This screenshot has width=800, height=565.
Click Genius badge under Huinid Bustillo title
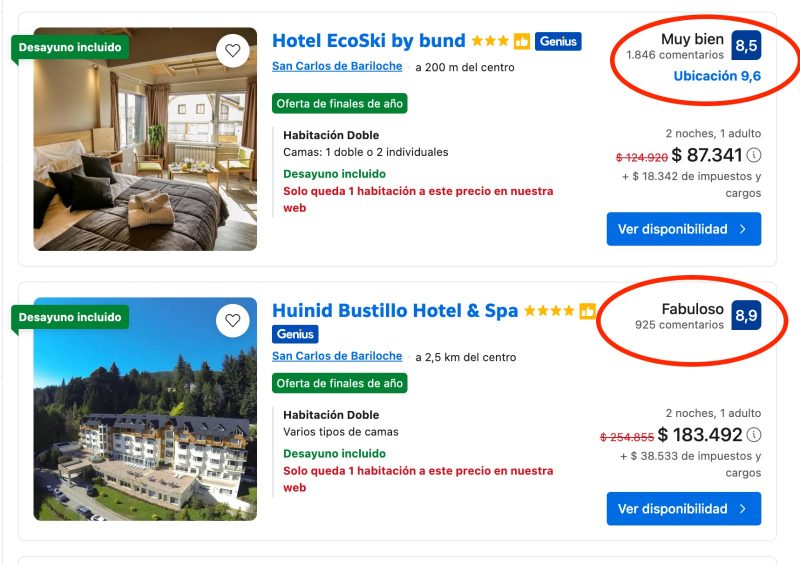295,334
